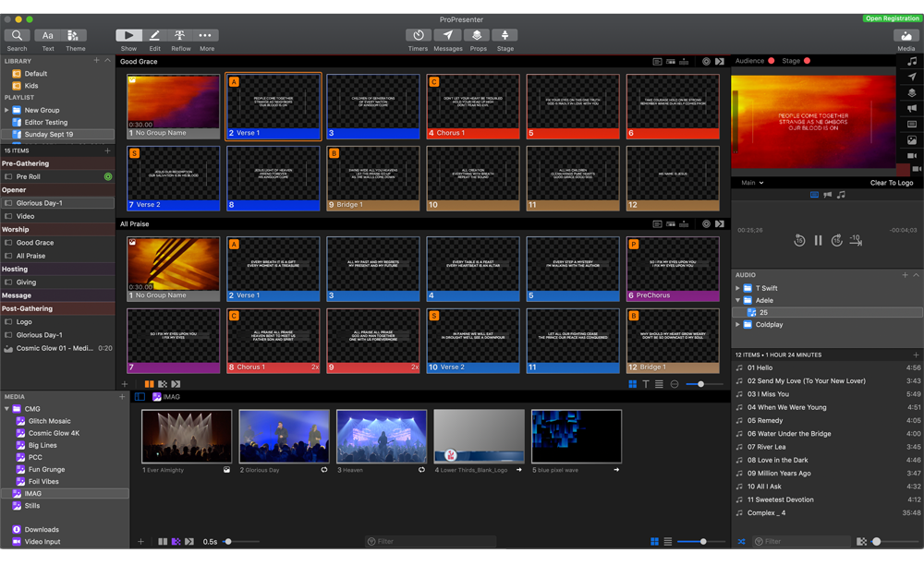Image resolution: width=924 pixels, height=565 pixels.
Task: Click Clear To Logo button
Action: click(x=891, y=183)
